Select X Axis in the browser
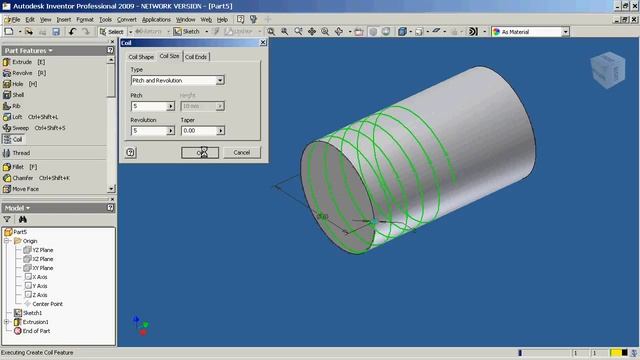 (x=36, y=277)
